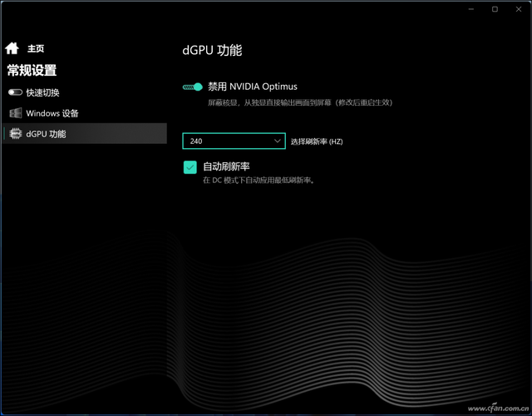The image size is (532, 416).
Task: Toggle the 禁用 NVIDIA Optimus switch
Action: click(192, 87)
